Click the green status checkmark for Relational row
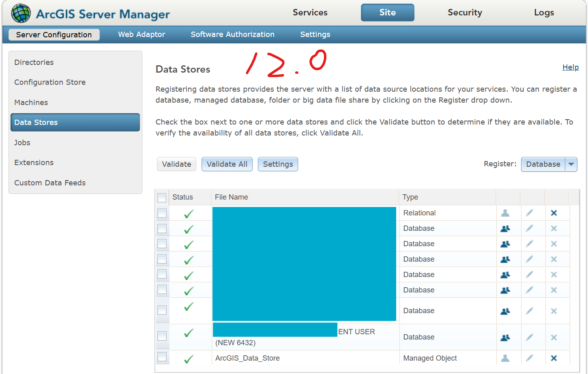The width and height of the screenshot is (588, 374). tap(189, 214)
